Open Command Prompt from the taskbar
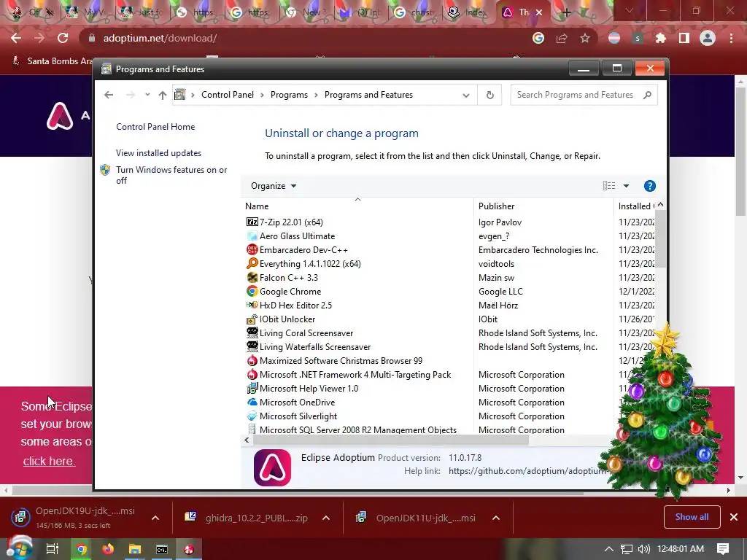The height and width of the screenshot is (560, 747). pyautogui.click(x=162, y=549)
